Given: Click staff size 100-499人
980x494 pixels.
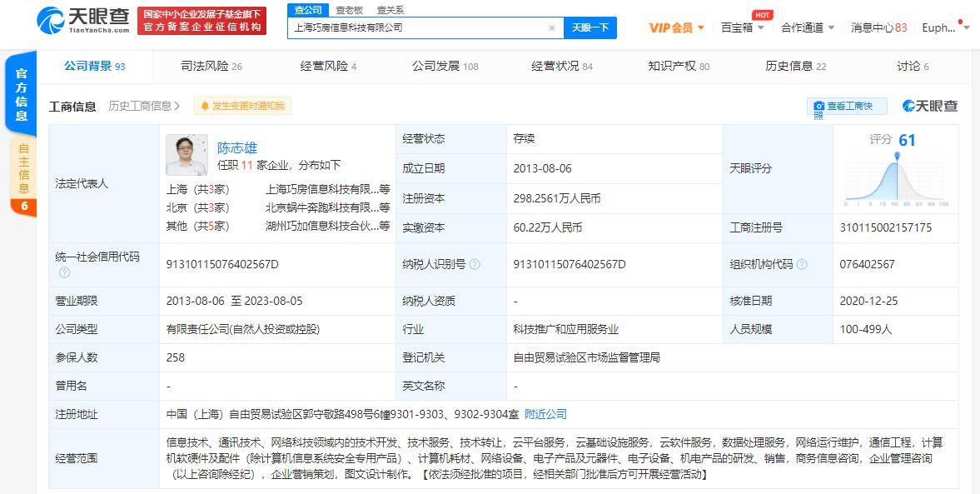Looking at the screenshot, I should tap(866, 330).
